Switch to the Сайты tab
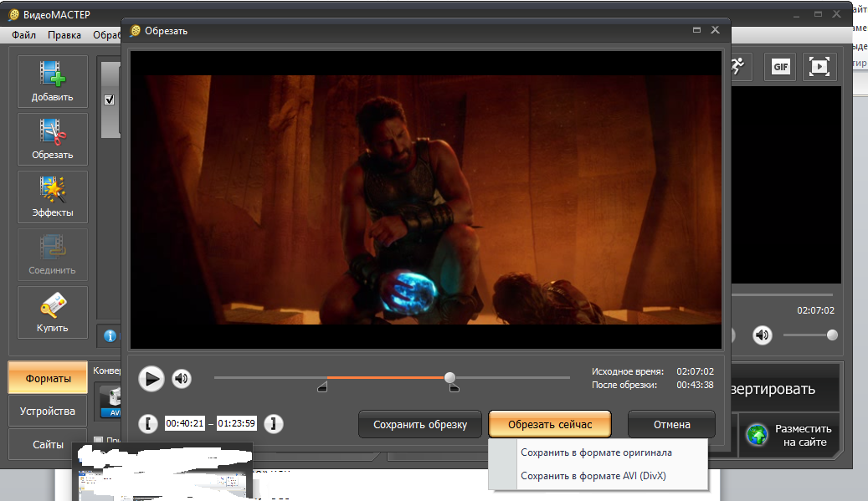The width and height of the screenshot is (868, 501). click(x=49, y=444)
